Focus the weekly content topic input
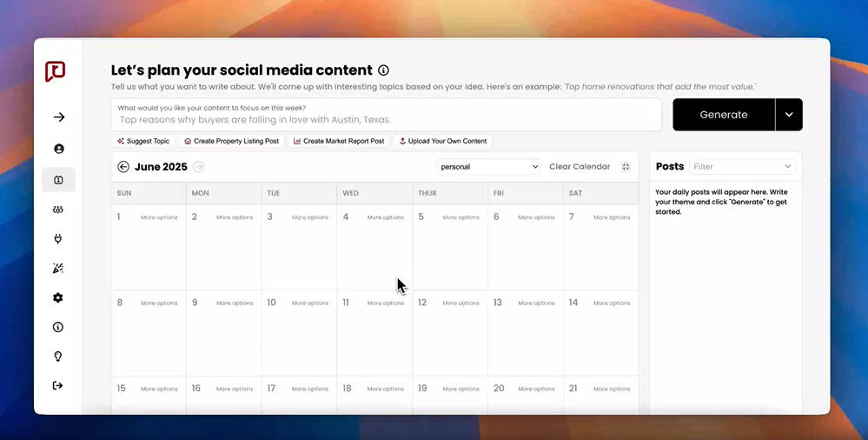 click(387, 115)
